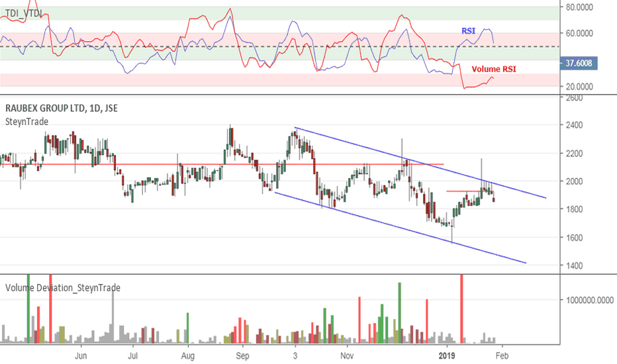Click the Nov date axis label
617x364 pixels.
(347, 356)
